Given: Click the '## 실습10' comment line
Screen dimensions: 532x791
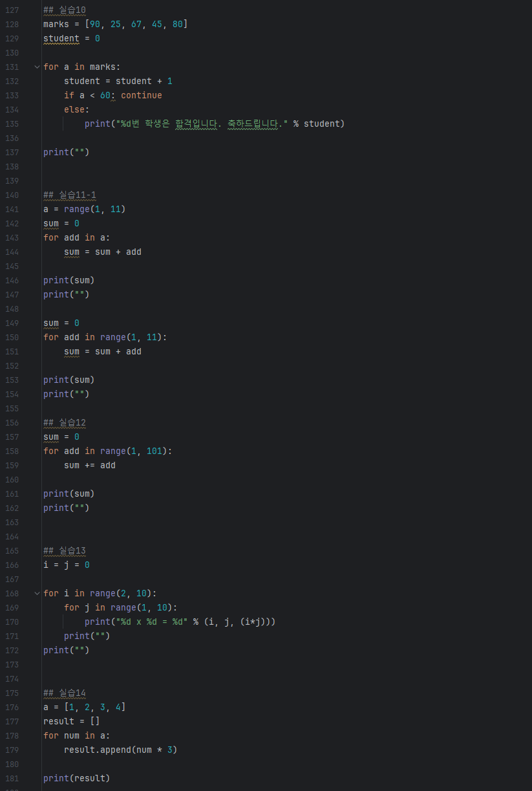Looking at the screenshot, I should pos(64,10).
